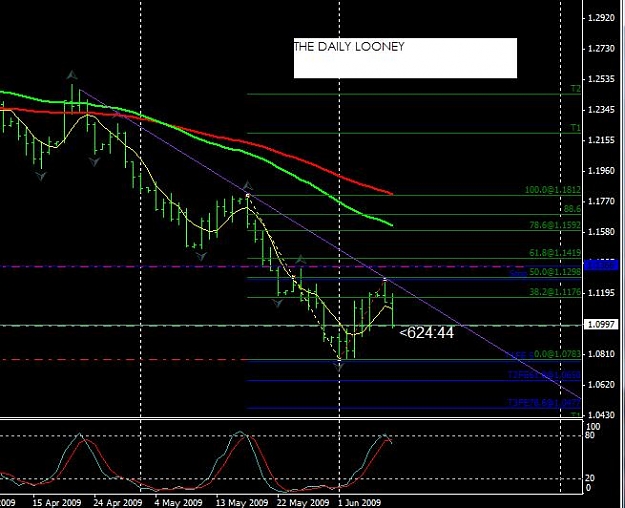Click the oscillator scale value 80
Screen dimensions: 625x508
[591, 435]
